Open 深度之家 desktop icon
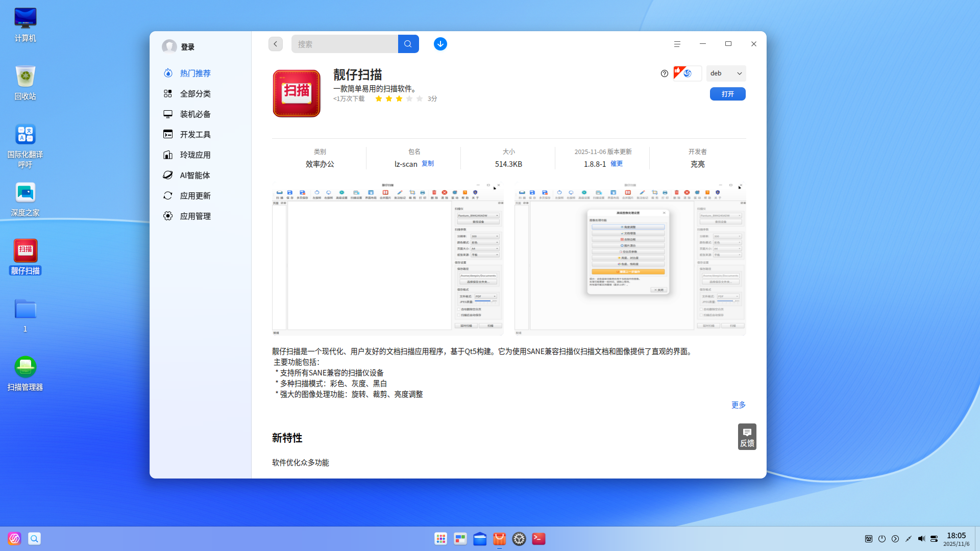Image resolution: width=980 pixels, height=551 pixels. (x=26, y=199)
